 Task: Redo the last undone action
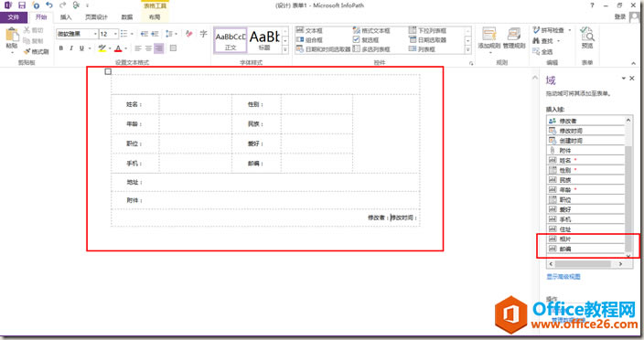click(62, 5)
